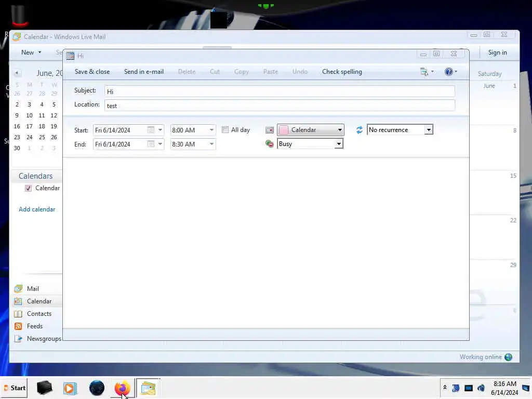Run Check spelling on the event

(342, 72)
